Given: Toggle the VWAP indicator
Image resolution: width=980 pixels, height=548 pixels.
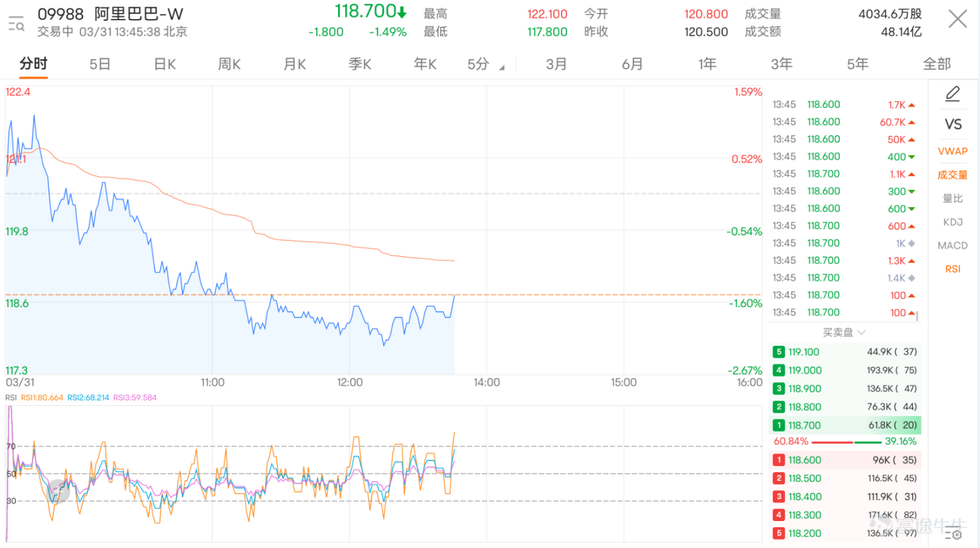Looking at the screenshot, I should coord(952,151).
